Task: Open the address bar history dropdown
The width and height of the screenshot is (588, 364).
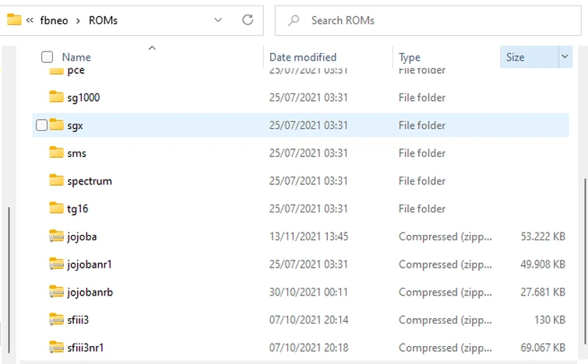Action: click(x=219, y=20)
